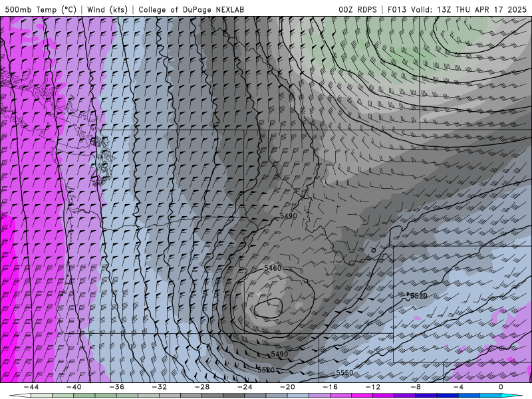Click the -24 colorbar tick label
Screen dimensions: 532x399
(245, 387)
